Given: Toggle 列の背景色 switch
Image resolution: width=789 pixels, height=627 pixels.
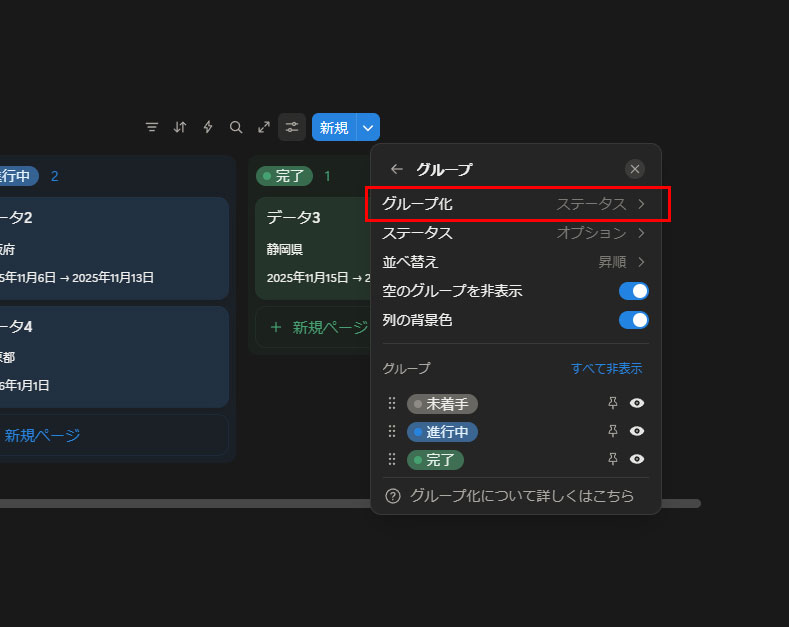Looking at the screenshot, I should [x=634, y=320].
